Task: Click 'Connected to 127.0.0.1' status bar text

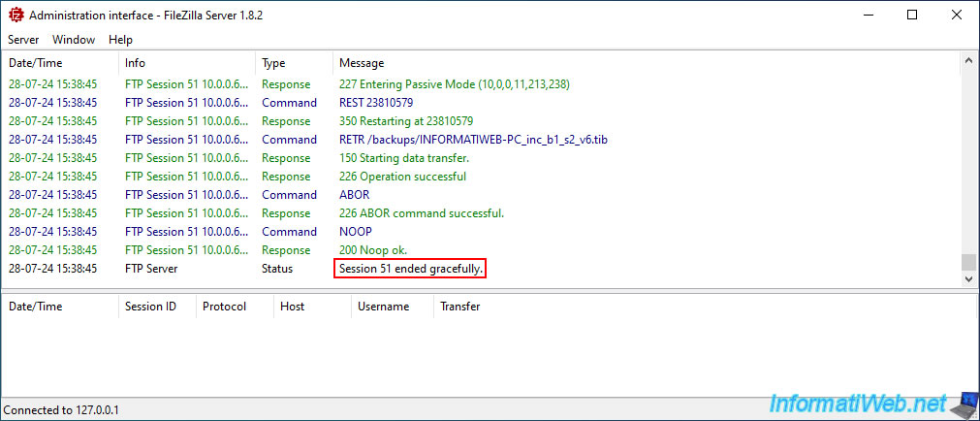Action: click(x=61, y=410)
